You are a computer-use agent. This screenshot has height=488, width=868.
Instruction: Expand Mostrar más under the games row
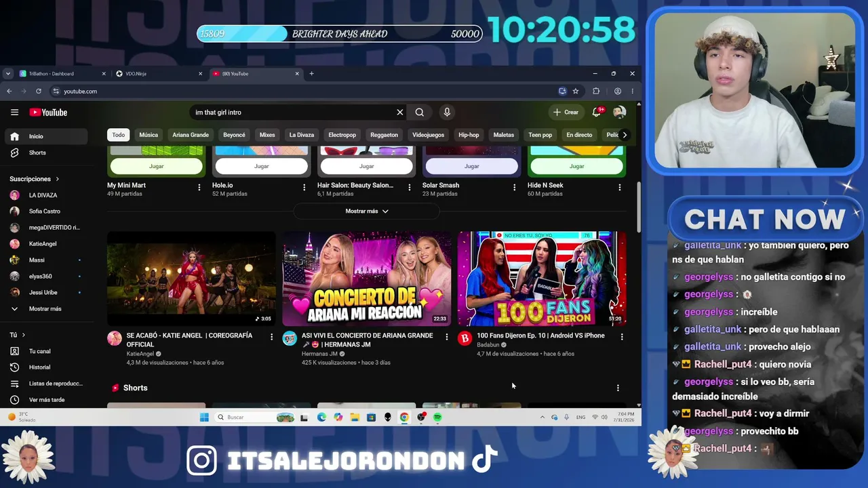click(x=367, y=211)
